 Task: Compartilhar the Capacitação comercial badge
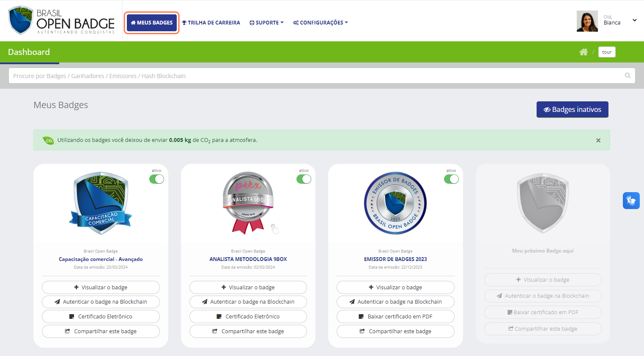101,331
